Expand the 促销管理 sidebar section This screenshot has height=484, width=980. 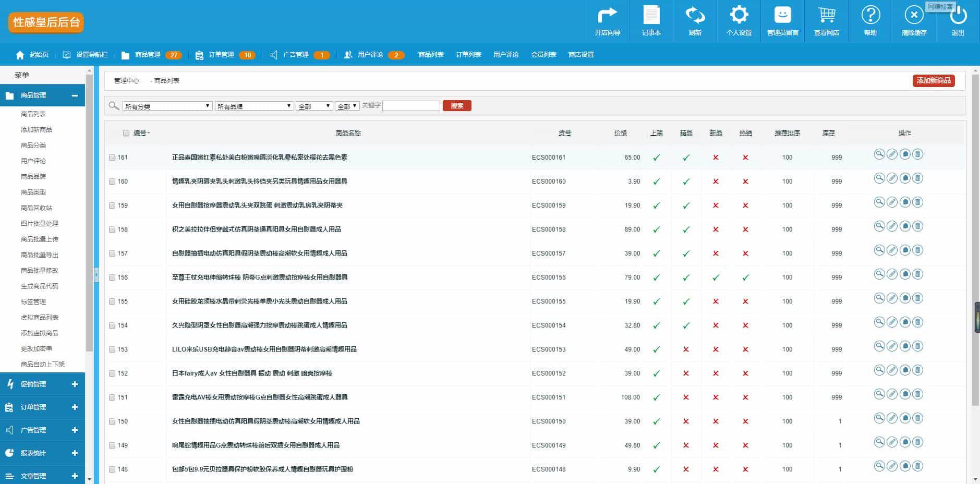click(42, 384)
